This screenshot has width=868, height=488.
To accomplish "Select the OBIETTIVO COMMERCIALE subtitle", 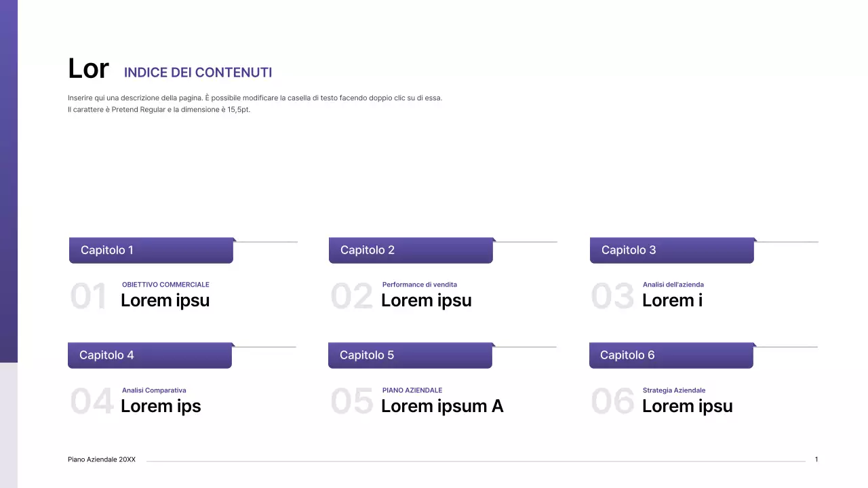I will point(165,285).
